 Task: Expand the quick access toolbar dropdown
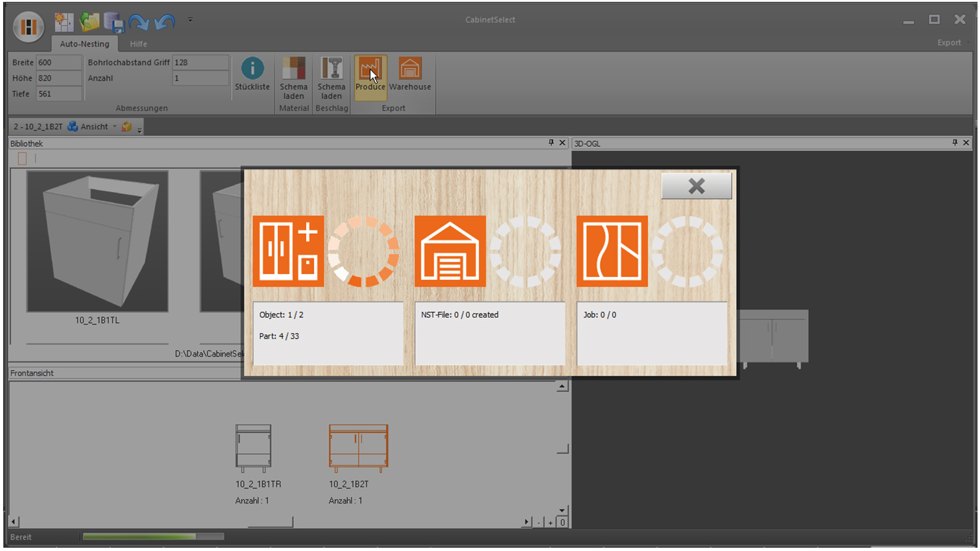coord(190,20)
